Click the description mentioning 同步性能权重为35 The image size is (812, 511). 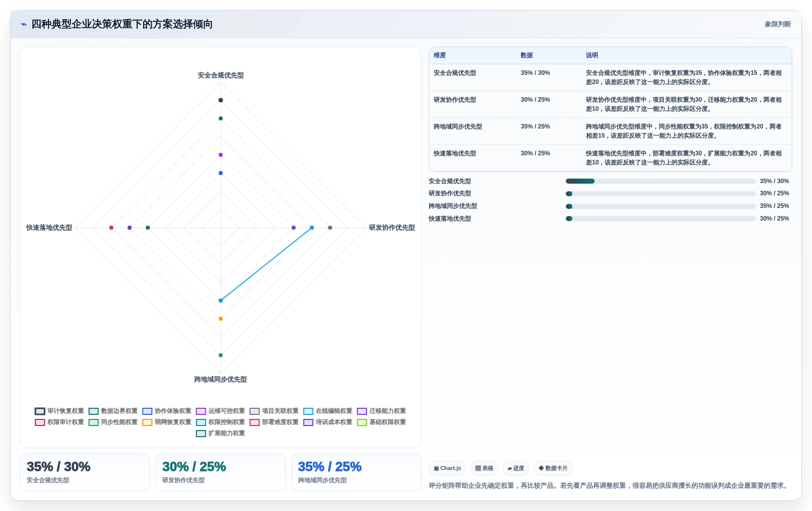pyautogui.click(x=684, y=131)
